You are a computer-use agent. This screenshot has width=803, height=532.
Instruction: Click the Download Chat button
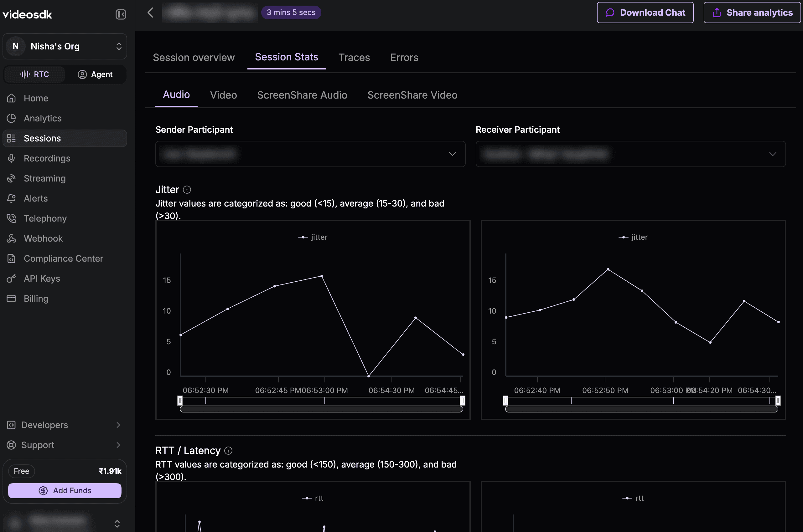pyautogui.click(x=645, y=13)
